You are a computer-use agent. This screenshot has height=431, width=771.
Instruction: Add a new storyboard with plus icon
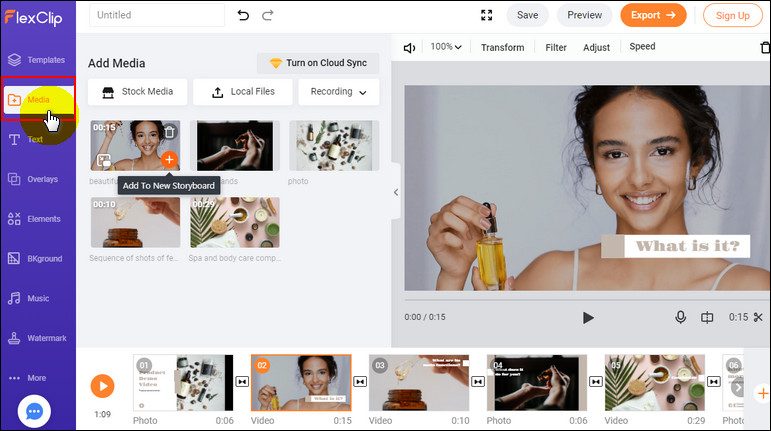coord(763,393)
